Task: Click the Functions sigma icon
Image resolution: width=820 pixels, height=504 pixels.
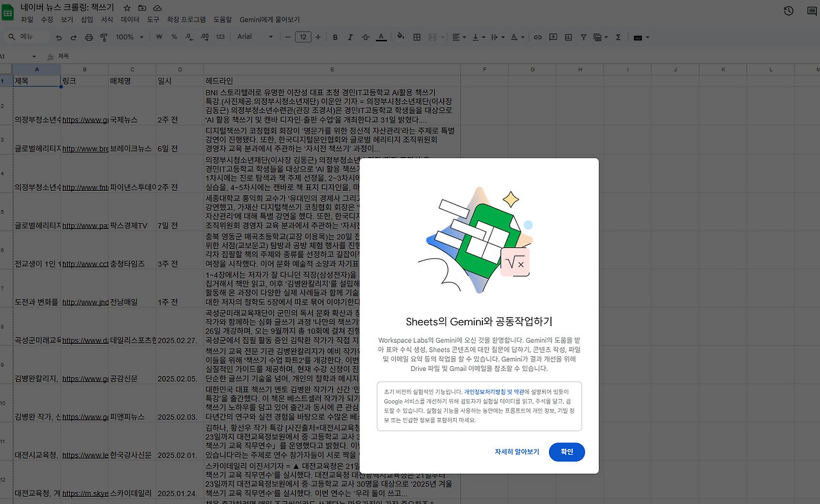Action: click(618, 37)
